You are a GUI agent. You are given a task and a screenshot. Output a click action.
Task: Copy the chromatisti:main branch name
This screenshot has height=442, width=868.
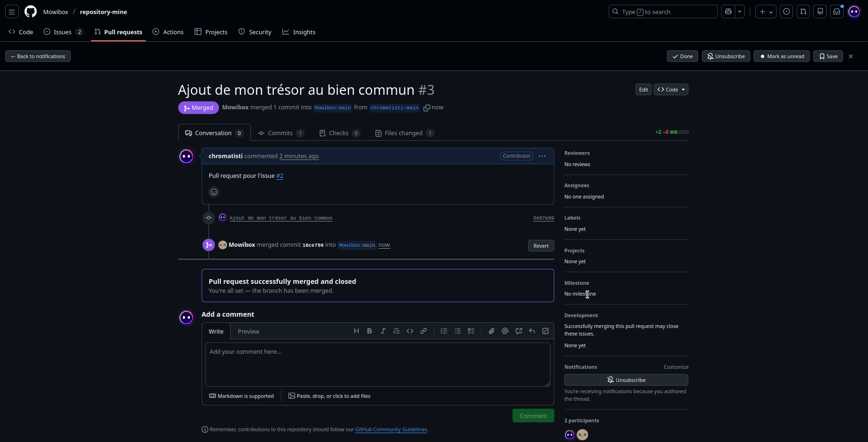click(427, 108)
